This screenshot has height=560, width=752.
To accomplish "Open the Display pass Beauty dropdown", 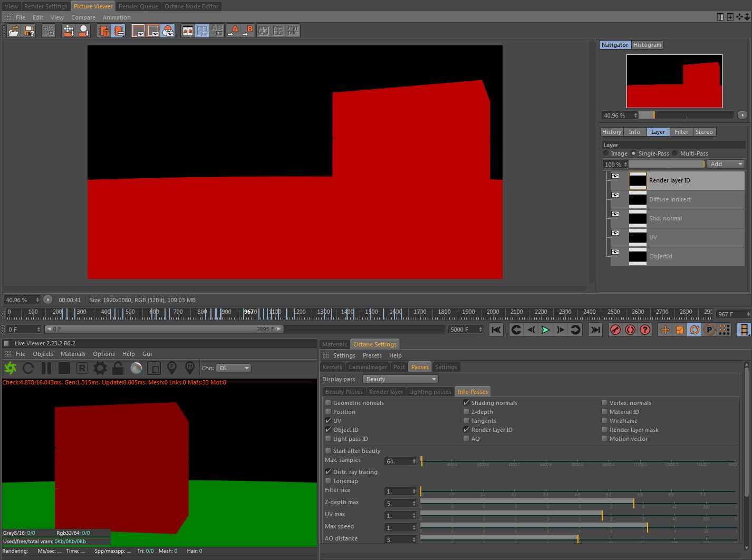I will click(x=401, y=379).
